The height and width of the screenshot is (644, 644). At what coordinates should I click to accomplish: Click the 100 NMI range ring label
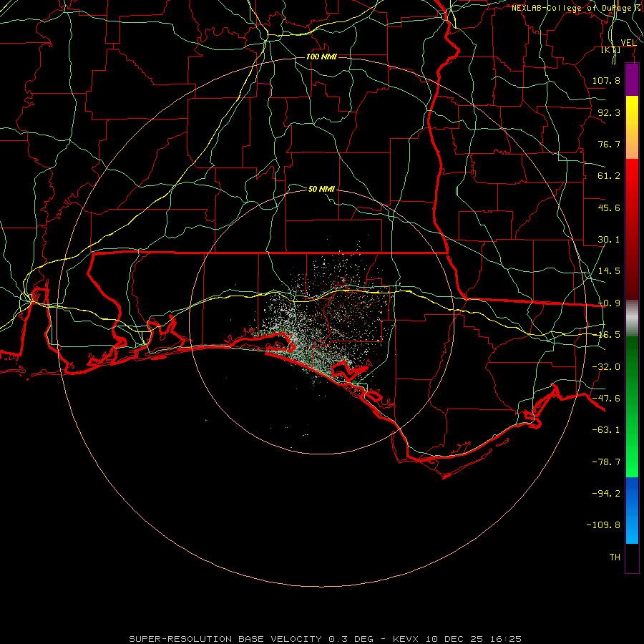[x=321, y=57]
